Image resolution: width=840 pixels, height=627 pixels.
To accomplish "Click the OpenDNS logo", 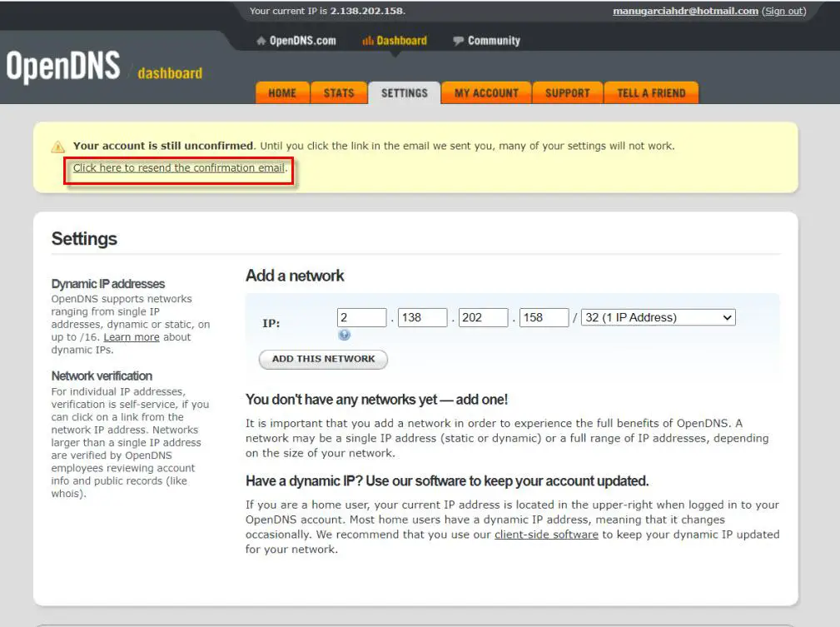I will (x=63, y=66).
